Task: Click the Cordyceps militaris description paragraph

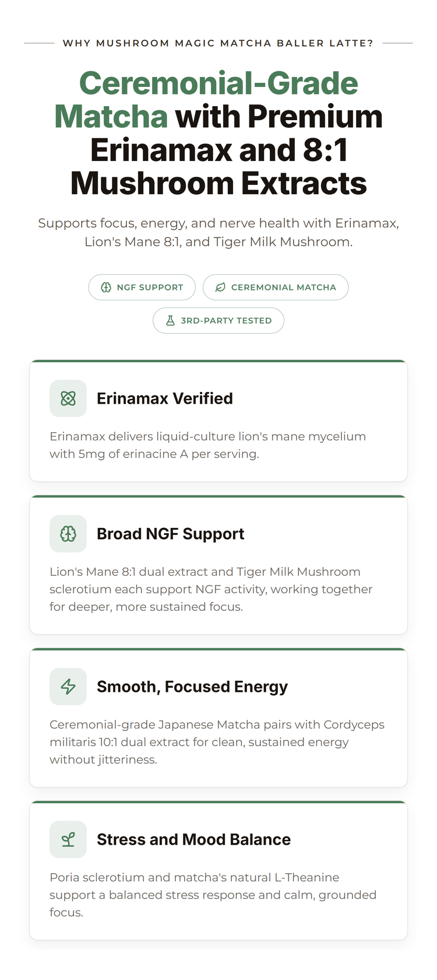Action: point(217,742)
